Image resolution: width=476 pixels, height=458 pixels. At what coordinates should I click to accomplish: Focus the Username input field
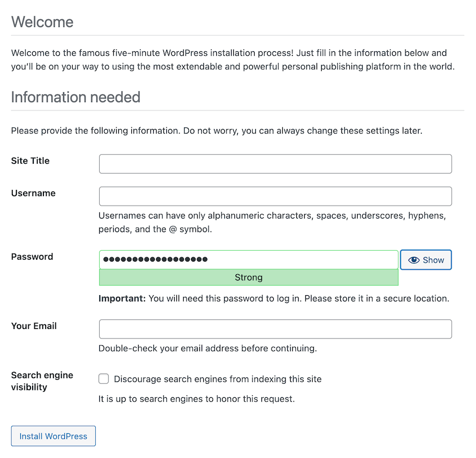pos(275,196)
